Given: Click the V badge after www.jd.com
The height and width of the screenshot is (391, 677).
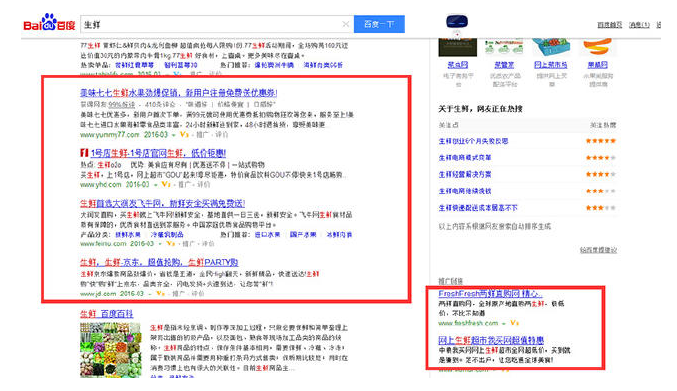Looking at the screenshot, I should click(160, 293).
